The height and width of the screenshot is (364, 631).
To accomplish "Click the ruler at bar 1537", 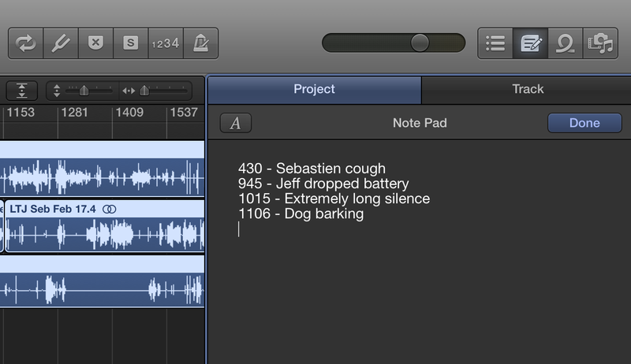I will coord(184,113).
